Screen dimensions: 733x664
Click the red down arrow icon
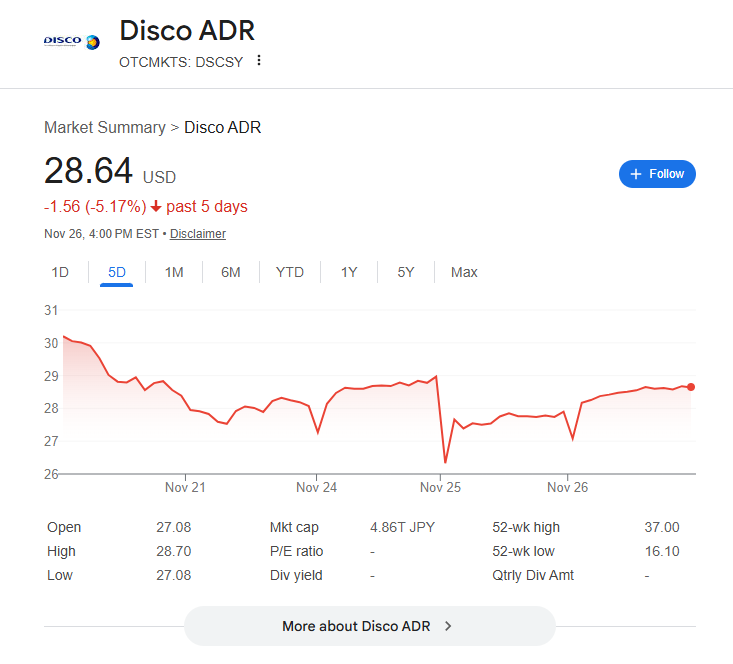click(156, 206)
